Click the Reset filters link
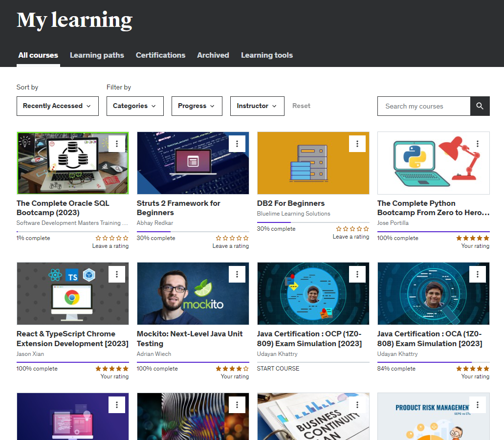504x440 pixels. [301, 106]
